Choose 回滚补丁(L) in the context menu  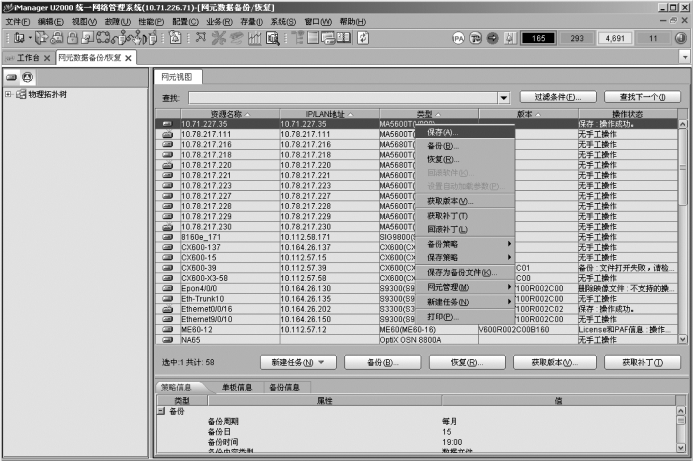pos(465,229)
